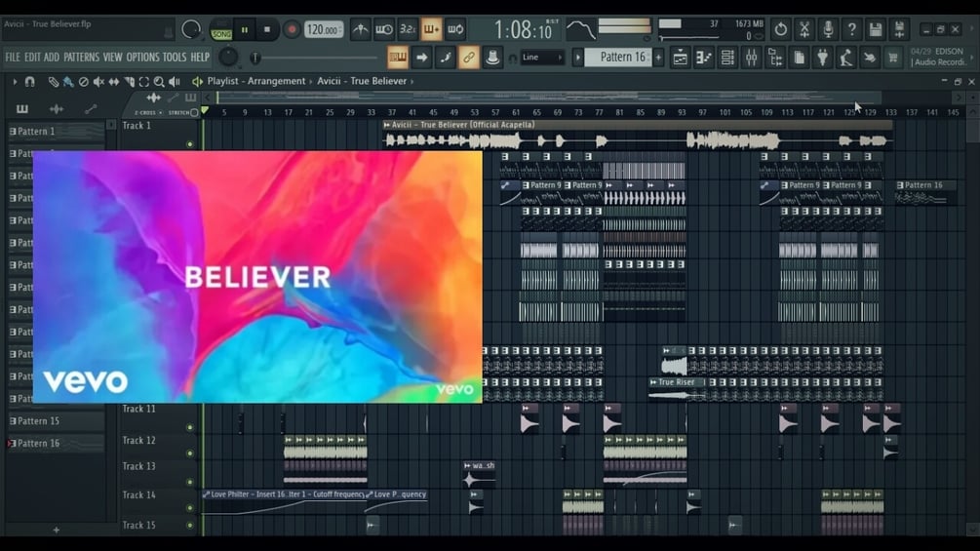The height and width of the screenshot is (551, 980).
Task: Toggle loop recording mode
Action: pos(455,29)
